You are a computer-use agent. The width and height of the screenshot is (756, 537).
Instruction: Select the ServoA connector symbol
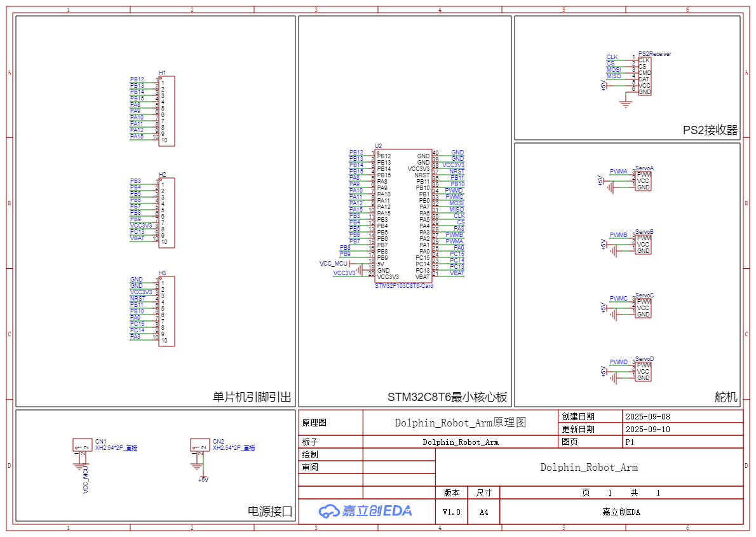click(643, 181)
